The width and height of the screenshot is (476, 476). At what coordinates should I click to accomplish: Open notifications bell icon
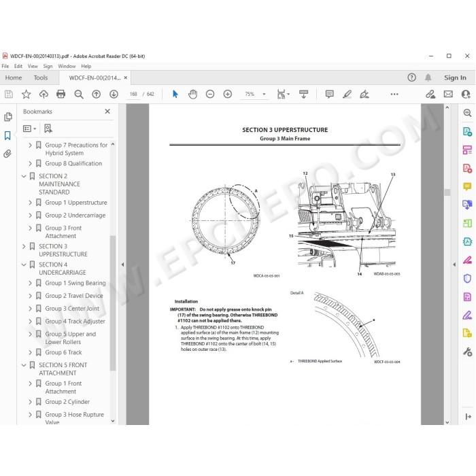pos(428,78)
